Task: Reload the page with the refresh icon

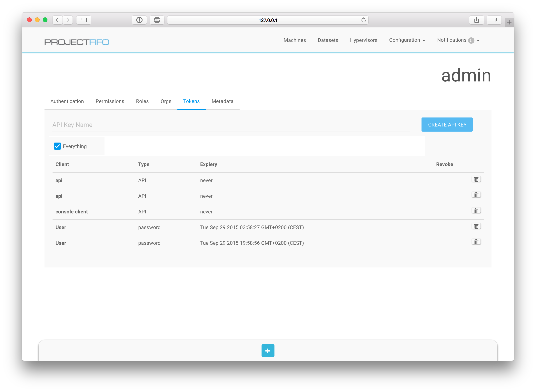Action: tap(363, 20)
